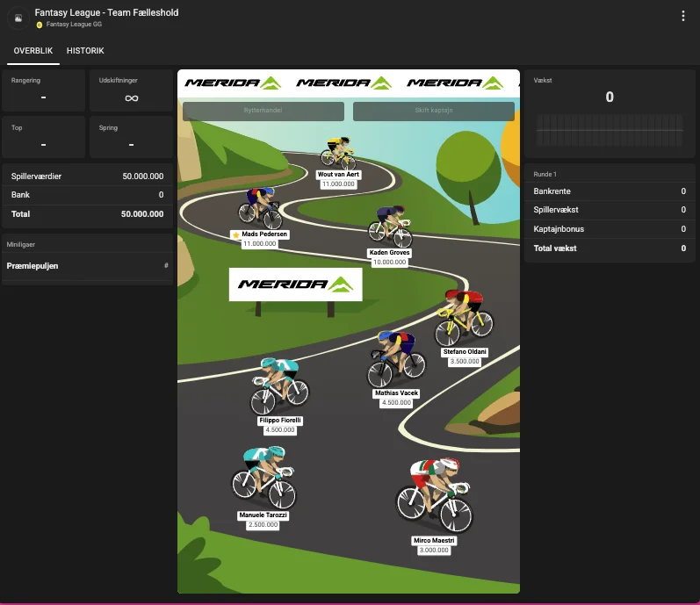The height and width of the screenshot is (605, 700).
Task: Click the Vækst growth chart
Action: [610, 130]
